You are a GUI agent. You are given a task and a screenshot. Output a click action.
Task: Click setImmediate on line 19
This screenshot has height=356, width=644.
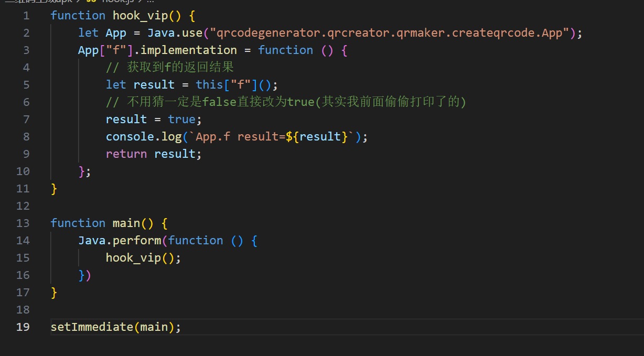tap(92, 327)
